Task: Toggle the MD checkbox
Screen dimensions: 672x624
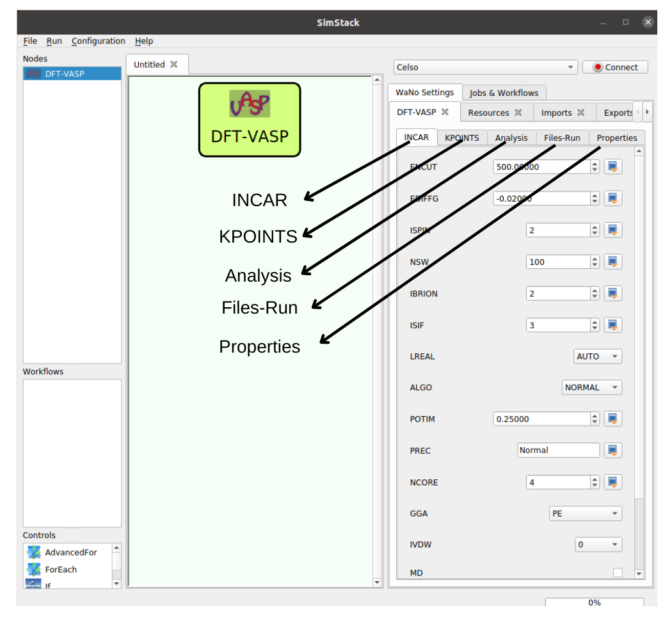Action: (x=617, y=573)
